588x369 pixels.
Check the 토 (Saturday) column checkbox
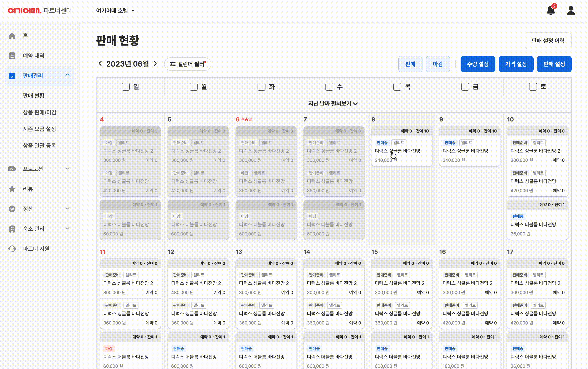[x=533, y=87]
